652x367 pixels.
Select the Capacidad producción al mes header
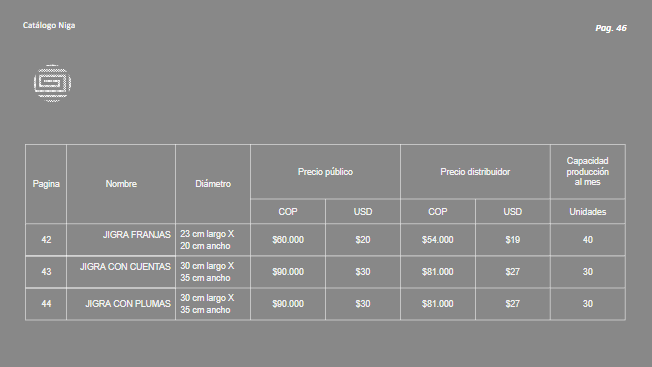coord(588,172)
